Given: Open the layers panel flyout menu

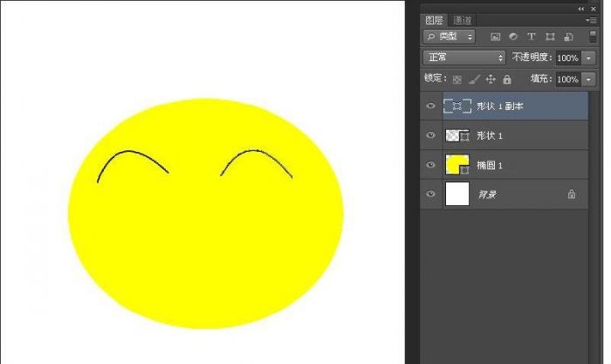Looking at the screenshot, I should 592,20.
